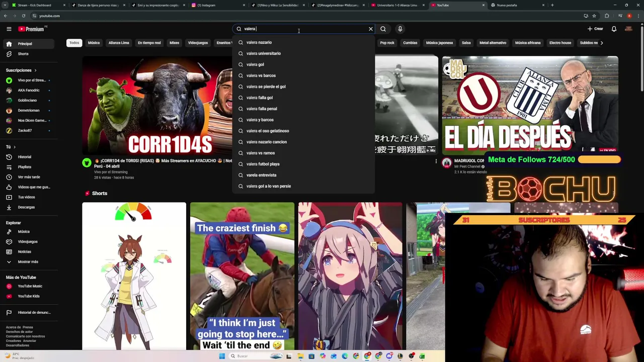644x362 pixels.
Task: Choose suggestion 'valera gol a lo van persie'
Action: [x=303, y=186]
